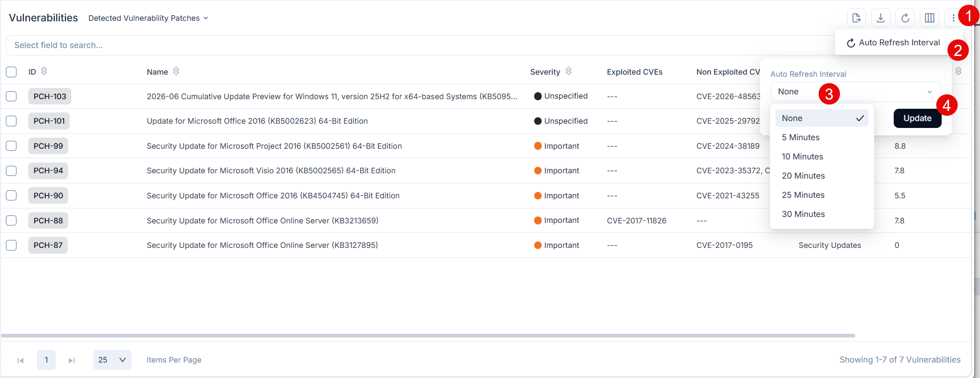The height and width of the screenshot is (378, 980).
Task: Click Important severity for PCH-99
Action: pyautogui.click(x=557, y=146)
